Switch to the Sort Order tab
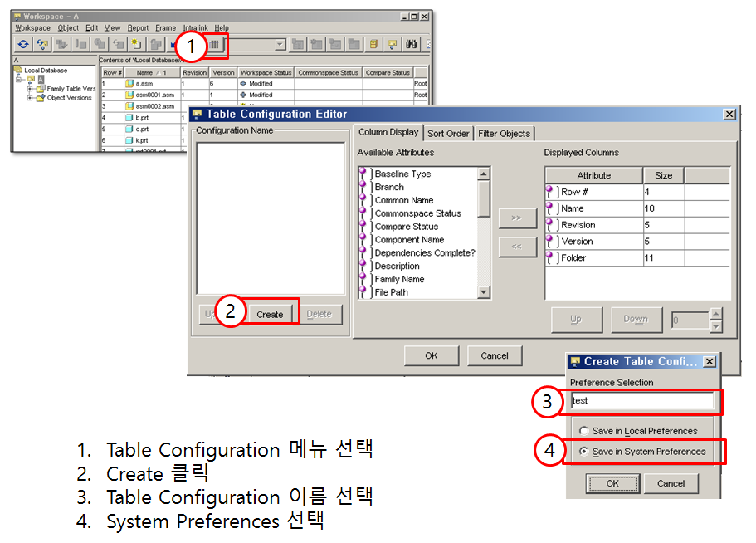The height and width of the screenshot is (543, 756). coord(448,133)
